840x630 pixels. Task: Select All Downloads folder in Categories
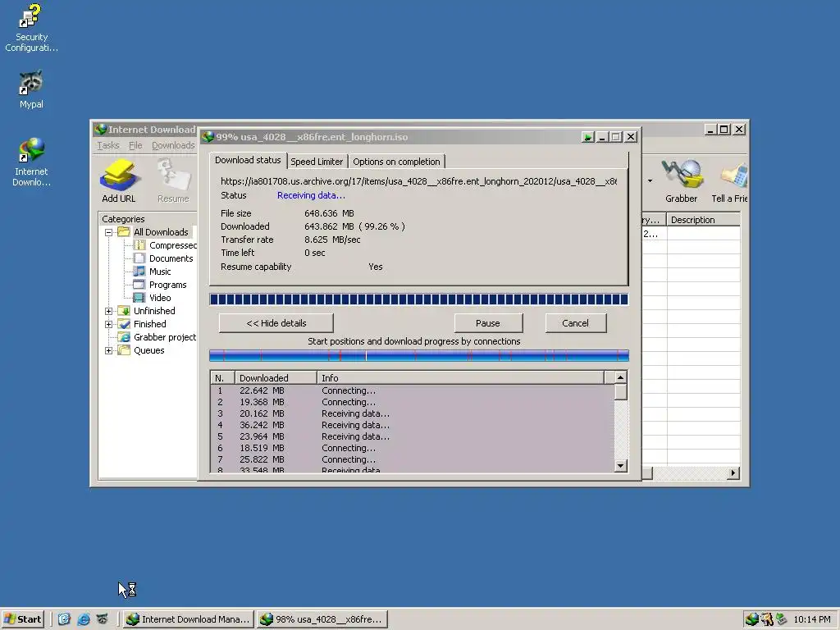(x=161, y=232)
